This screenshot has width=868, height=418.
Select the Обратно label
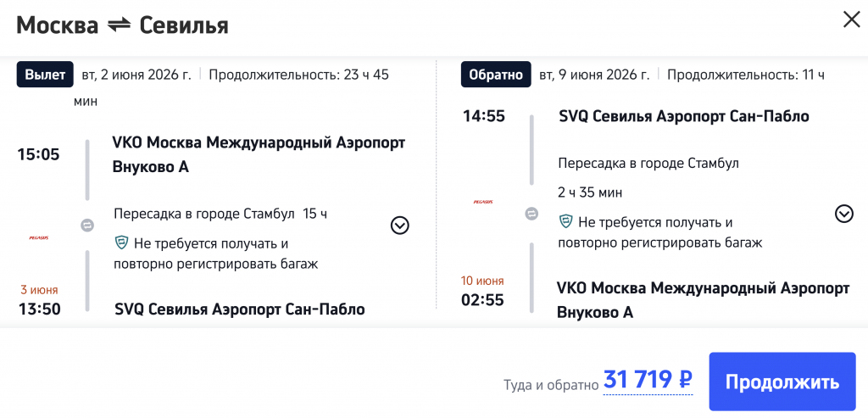[496, 75]
